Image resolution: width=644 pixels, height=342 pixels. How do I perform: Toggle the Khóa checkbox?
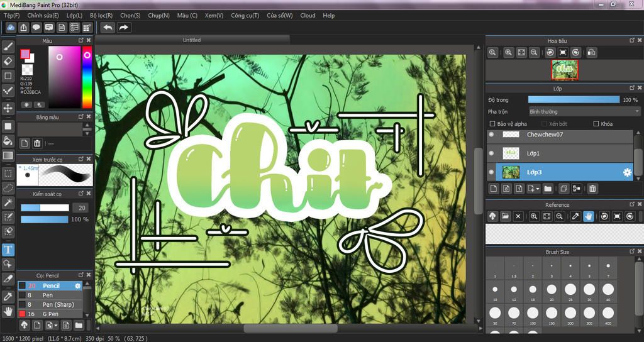(x=596, y=124)
